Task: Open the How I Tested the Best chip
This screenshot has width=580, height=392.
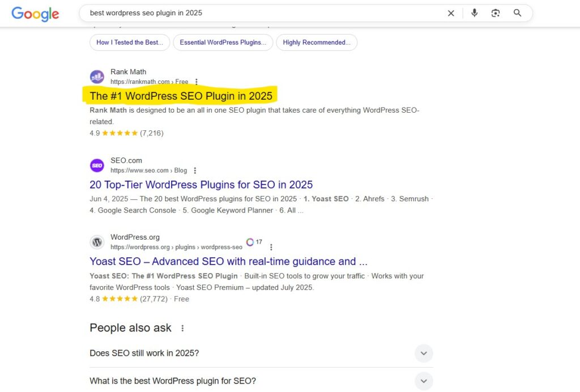Action: pos(130,42)
